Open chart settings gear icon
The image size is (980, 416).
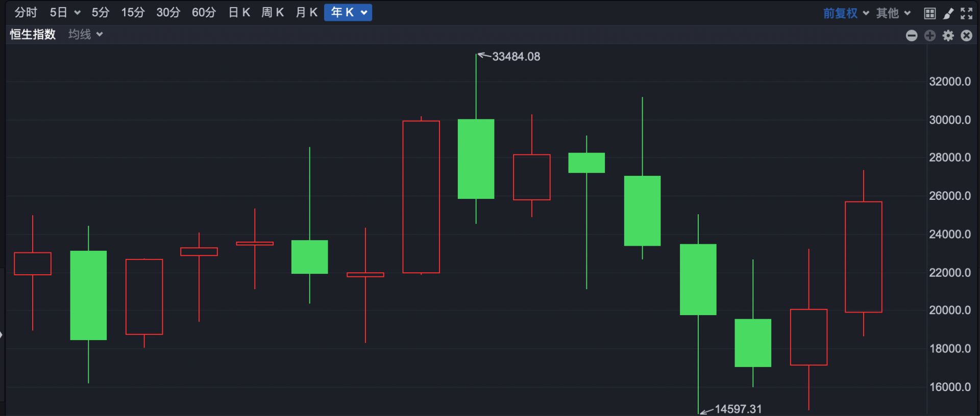948,36
